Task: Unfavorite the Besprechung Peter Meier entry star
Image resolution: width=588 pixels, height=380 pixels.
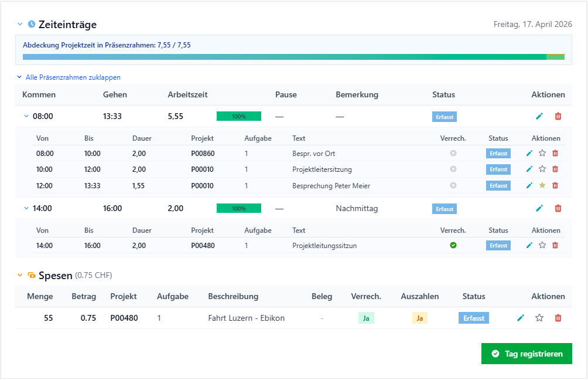Action: (542, 185)
